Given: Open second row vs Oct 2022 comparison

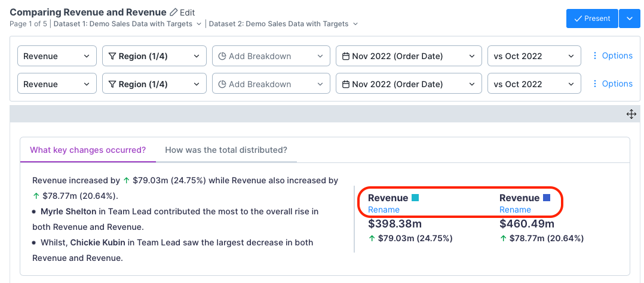Looking at the screenshot, I should pyautogui.click(x=534, y=84).
